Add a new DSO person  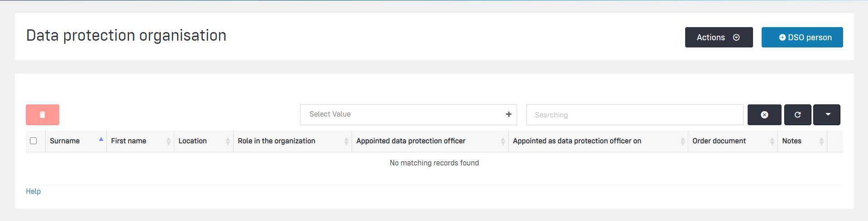coord(802,37)
